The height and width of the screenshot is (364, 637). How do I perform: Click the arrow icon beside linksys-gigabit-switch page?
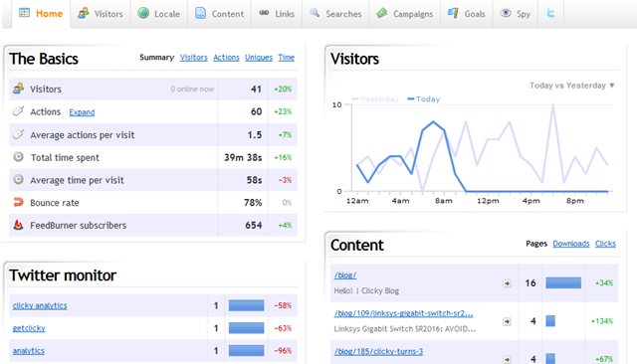pyautogui.click(x=507, y=321)
